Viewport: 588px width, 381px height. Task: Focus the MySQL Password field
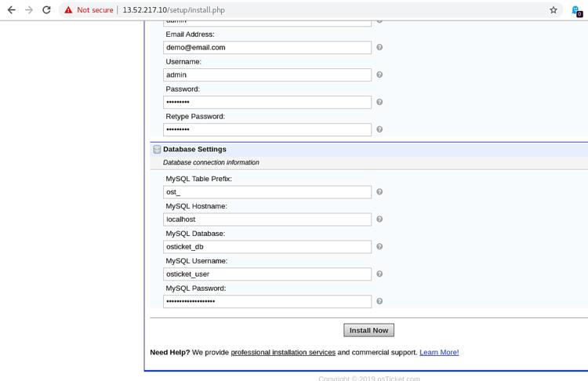coord(267,301)
